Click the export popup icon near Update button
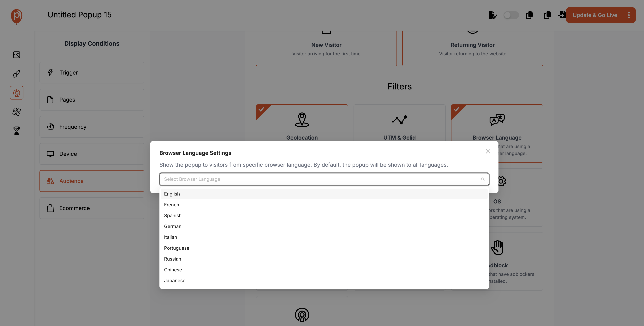Image resolution: width=644 pixels, height=326 pixels. (x=562, y=15)
